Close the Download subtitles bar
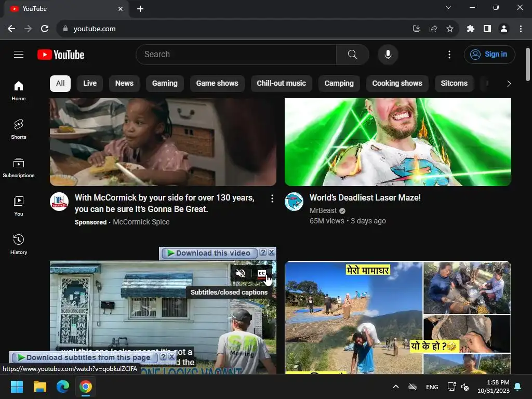 point(171,357)
